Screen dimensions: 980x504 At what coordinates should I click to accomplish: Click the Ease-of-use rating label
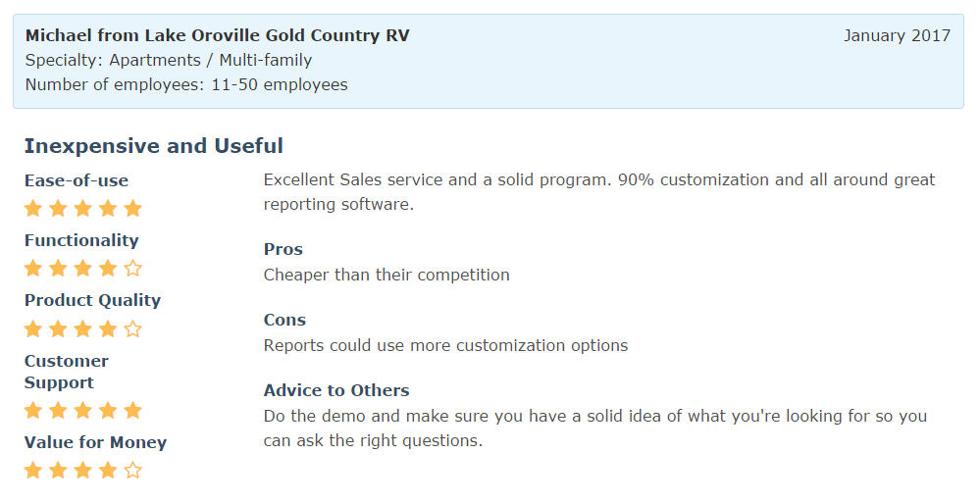(77, 180)
